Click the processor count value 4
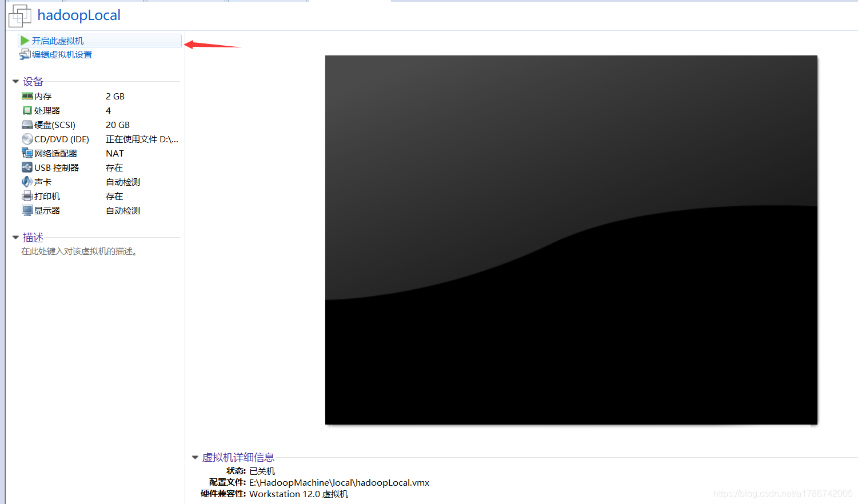Screen dimensions: 858x504 108,111
